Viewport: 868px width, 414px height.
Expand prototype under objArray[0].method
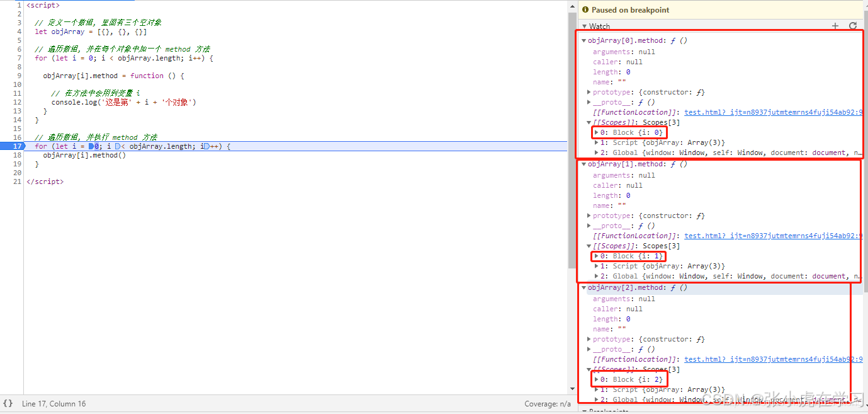[x=589, y=93]
